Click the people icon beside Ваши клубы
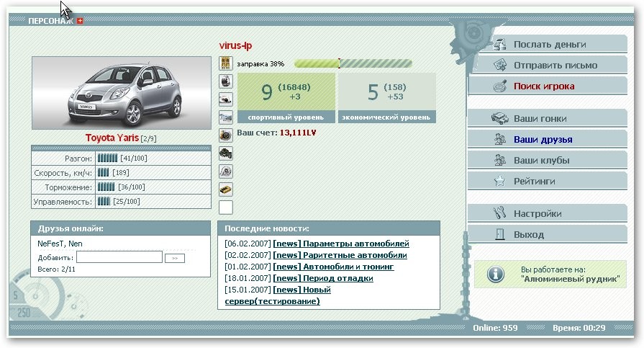 pyautogui.click(x=499, y=160)
